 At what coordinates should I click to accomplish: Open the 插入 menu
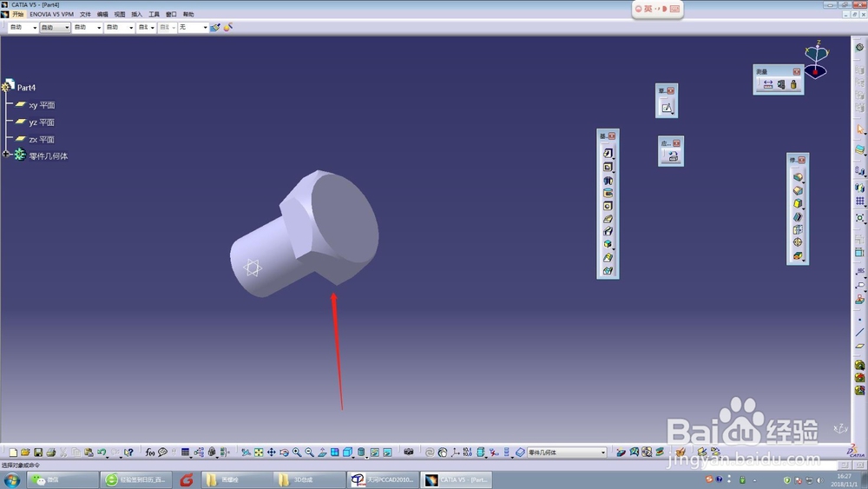point(137,15)
